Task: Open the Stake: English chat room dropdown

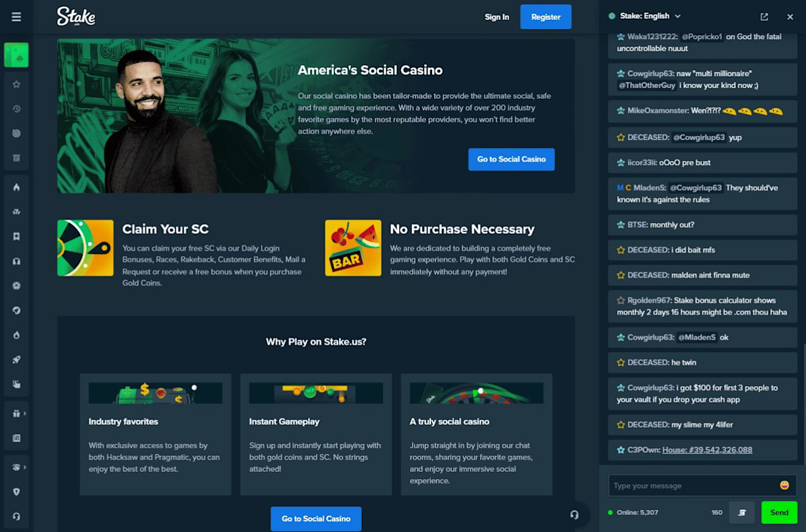Action: click(x=645, y=16)
